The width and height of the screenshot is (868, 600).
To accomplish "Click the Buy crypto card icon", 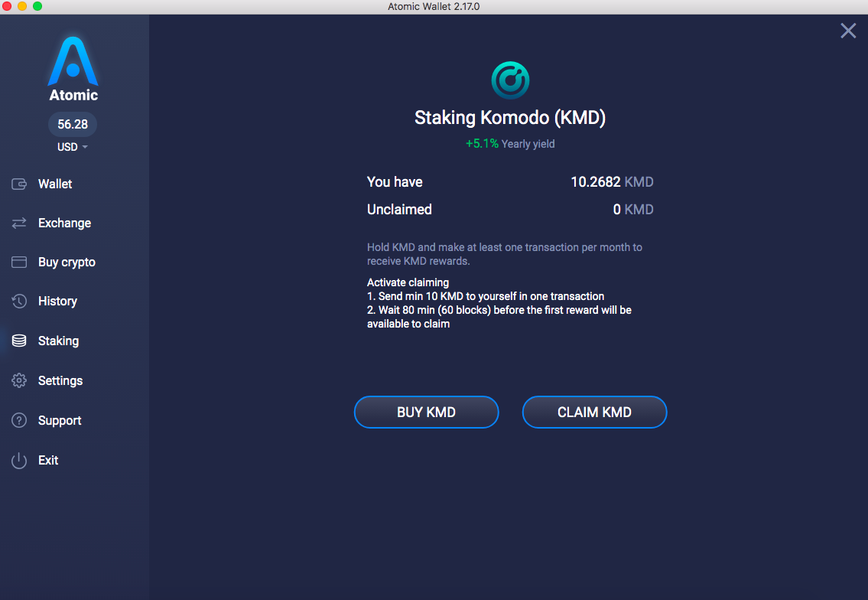I will pos(19,262).
